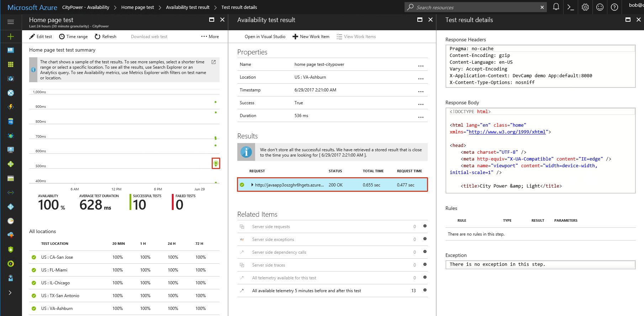Open Cost Management green circle icon
Screen dimensions: 644x316
tap(11, 264)
